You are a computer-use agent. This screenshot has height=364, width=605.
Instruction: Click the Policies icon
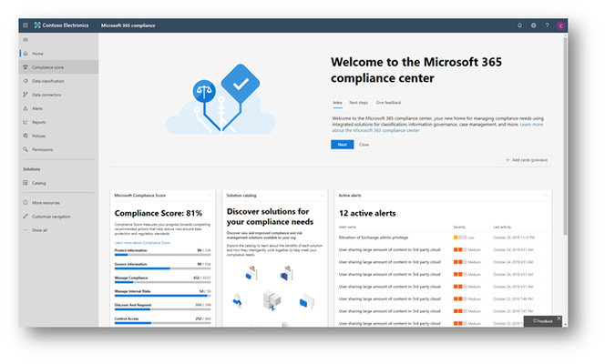[26, 136]
